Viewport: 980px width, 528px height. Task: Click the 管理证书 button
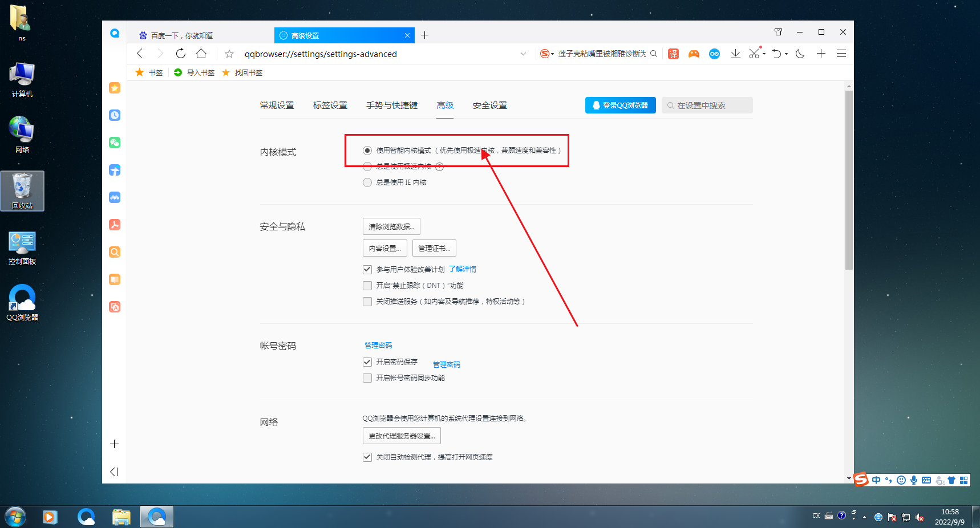(434, 248)
